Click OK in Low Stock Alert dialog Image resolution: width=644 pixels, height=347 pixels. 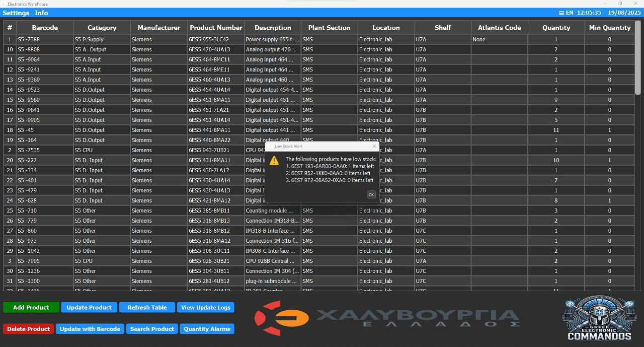[x=371, y=194]
